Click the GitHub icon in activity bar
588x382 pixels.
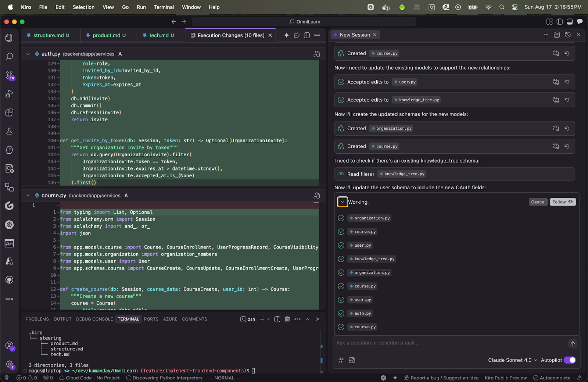[9, 280]
